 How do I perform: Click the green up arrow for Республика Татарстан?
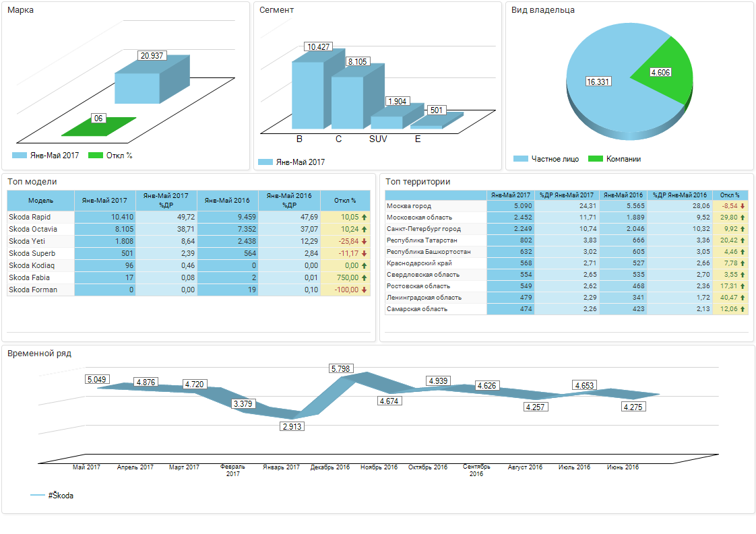[x=743, y=240]
